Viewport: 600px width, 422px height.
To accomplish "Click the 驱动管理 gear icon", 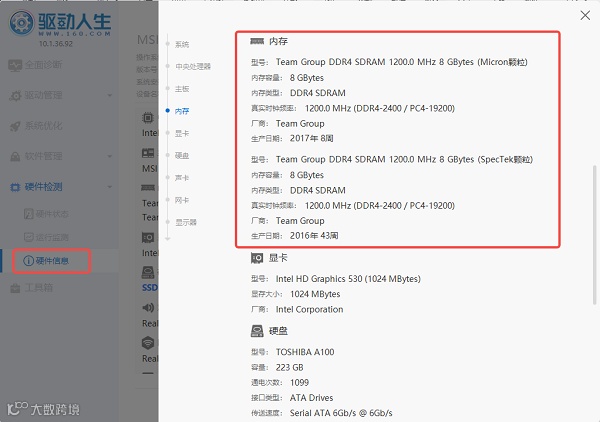I will tap(15, 95).
